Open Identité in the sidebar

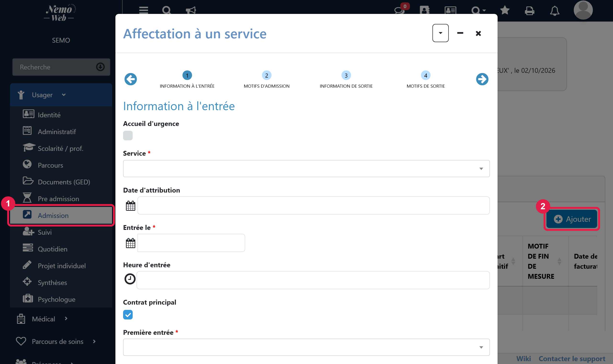61,115
